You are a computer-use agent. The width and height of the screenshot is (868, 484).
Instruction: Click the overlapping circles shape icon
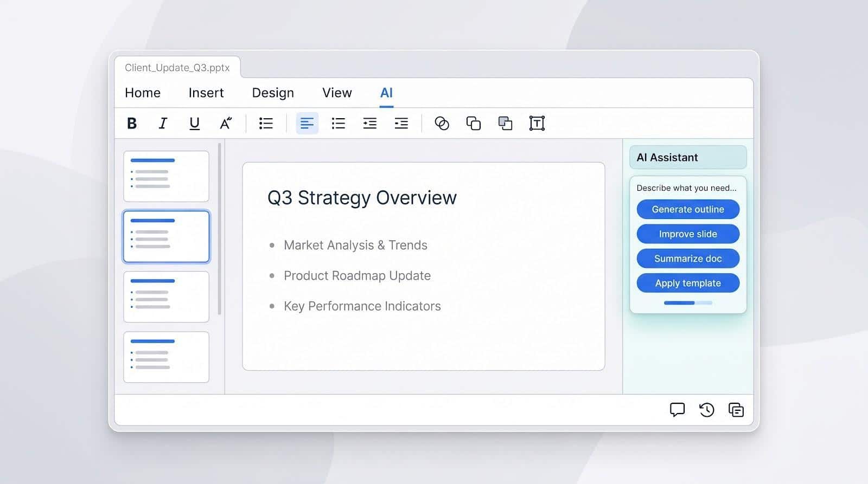442,124
